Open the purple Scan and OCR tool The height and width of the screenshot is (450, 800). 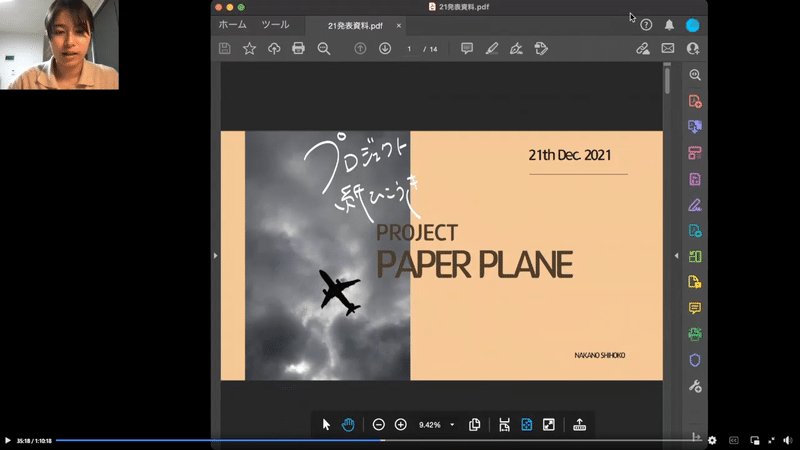tap(695, 179)
